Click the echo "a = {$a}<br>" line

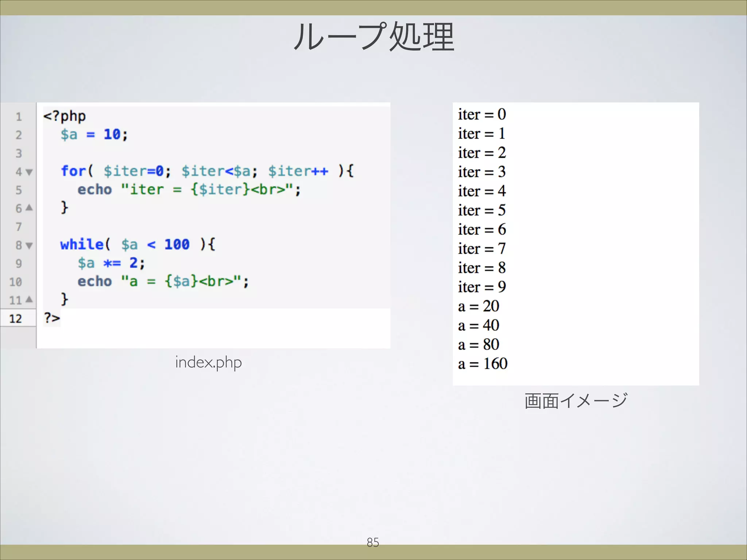(x=163, y=281)
